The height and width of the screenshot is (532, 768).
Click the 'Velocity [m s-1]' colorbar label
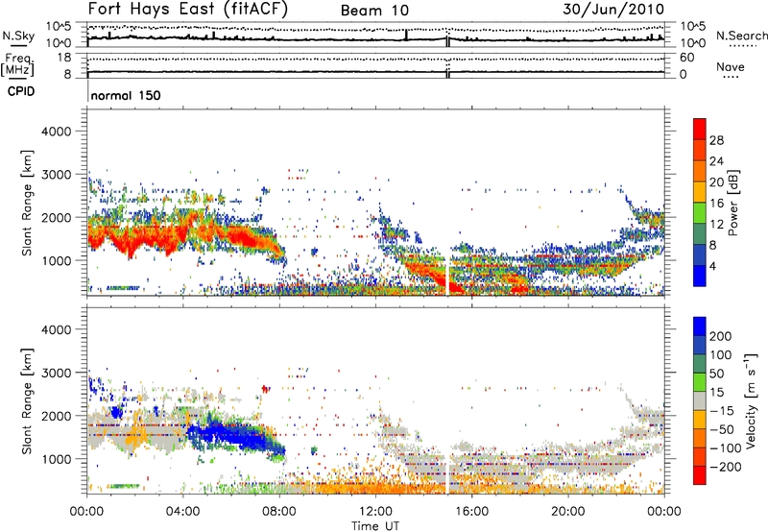point(750,400)
